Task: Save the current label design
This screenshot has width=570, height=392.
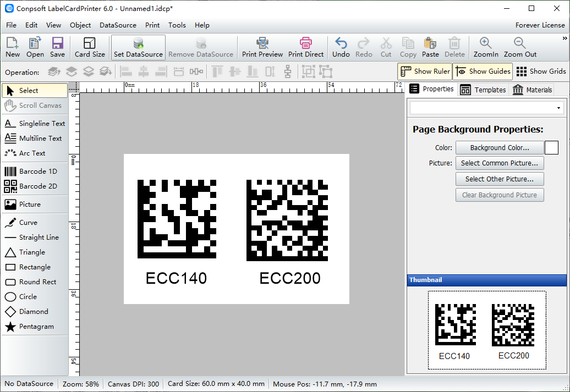Action: point(57,47)
